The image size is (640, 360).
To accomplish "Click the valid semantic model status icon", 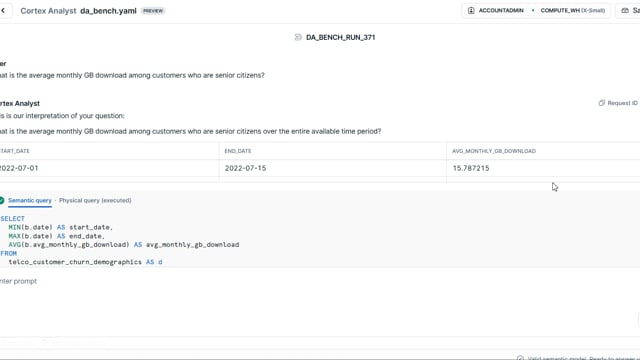I will [520, 358].
